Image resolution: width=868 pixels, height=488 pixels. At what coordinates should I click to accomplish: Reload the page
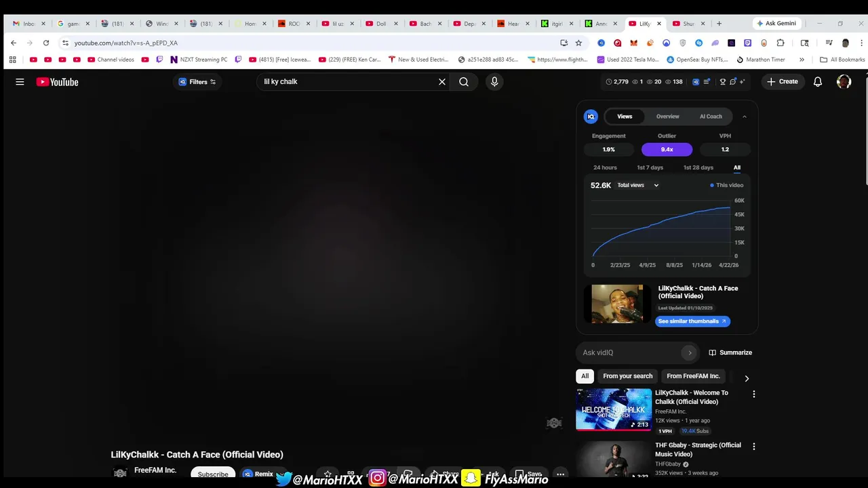pyautogui.click(x=46, y=43)
